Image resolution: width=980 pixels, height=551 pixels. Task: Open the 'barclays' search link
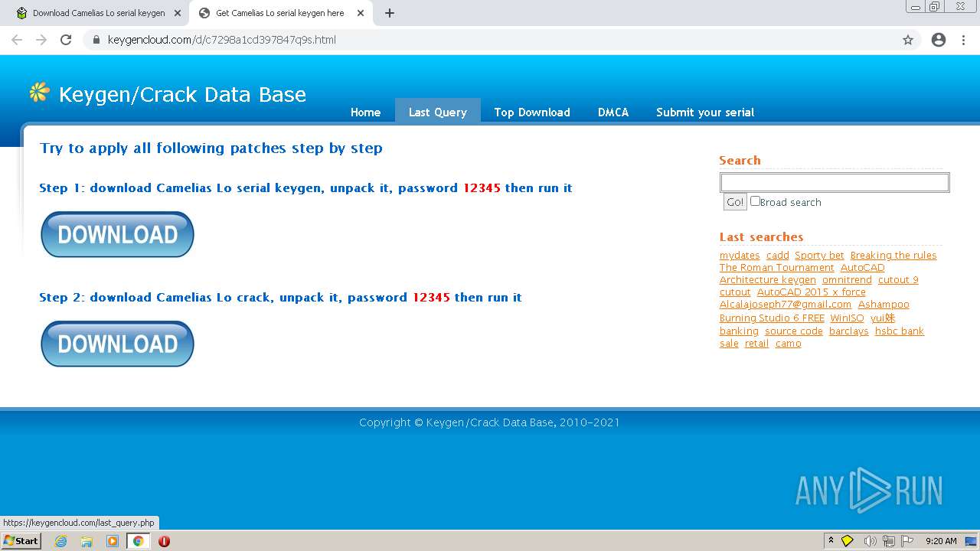849,331
